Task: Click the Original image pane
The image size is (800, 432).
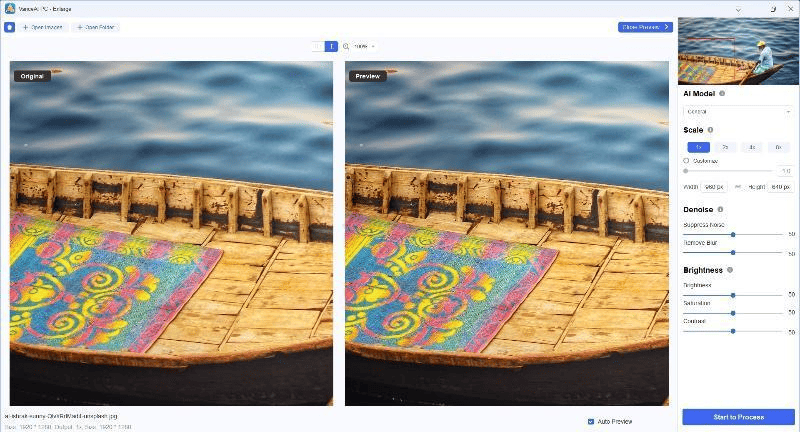Action: 171,234
